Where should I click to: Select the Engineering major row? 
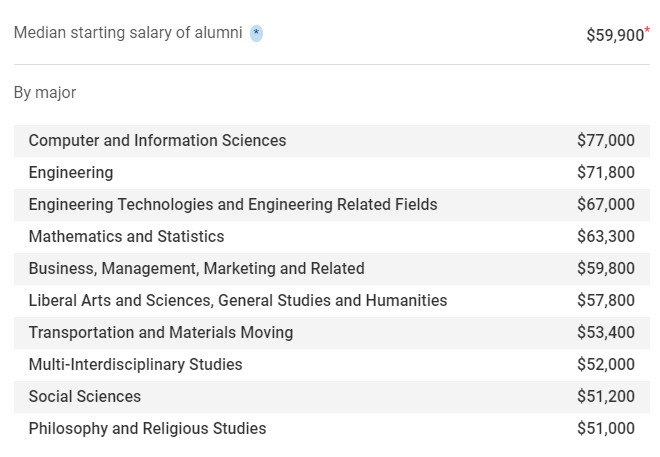pyautogui.click(x=332, y=173)
